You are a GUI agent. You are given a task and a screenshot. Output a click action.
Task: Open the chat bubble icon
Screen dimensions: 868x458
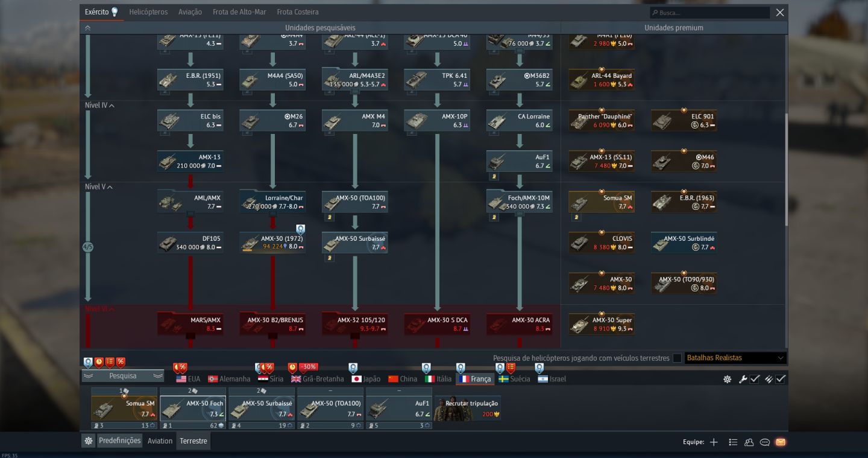click(765, 442)
